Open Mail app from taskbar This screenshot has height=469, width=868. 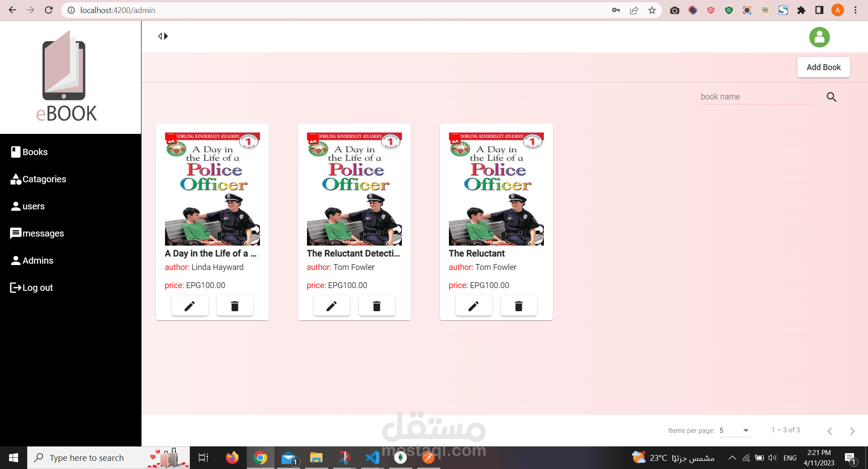[x=288, y=458]
